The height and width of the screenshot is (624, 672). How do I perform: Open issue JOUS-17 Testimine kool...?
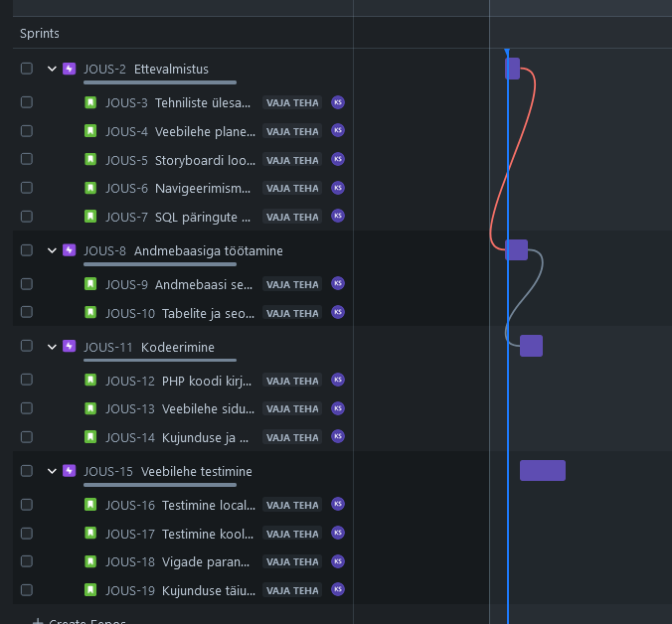coord(180,534)
